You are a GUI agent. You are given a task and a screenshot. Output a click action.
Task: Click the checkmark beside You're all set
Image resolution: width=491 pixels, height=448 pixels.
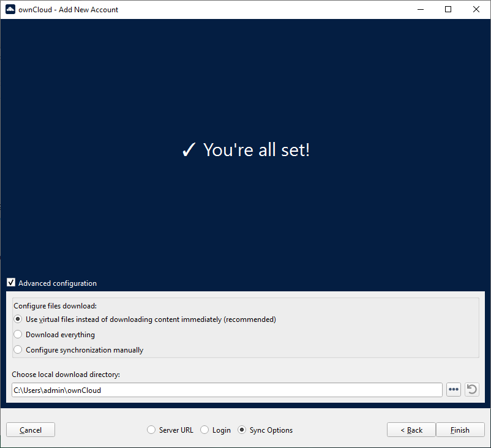(189, 150)
